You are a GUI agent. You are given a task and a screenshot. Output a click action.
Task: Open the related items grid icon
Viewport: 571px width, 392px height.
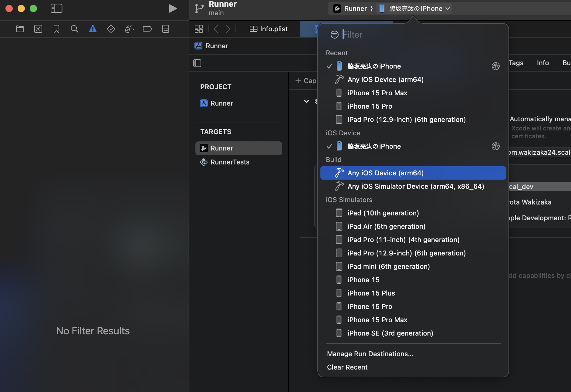pos(199,29)
